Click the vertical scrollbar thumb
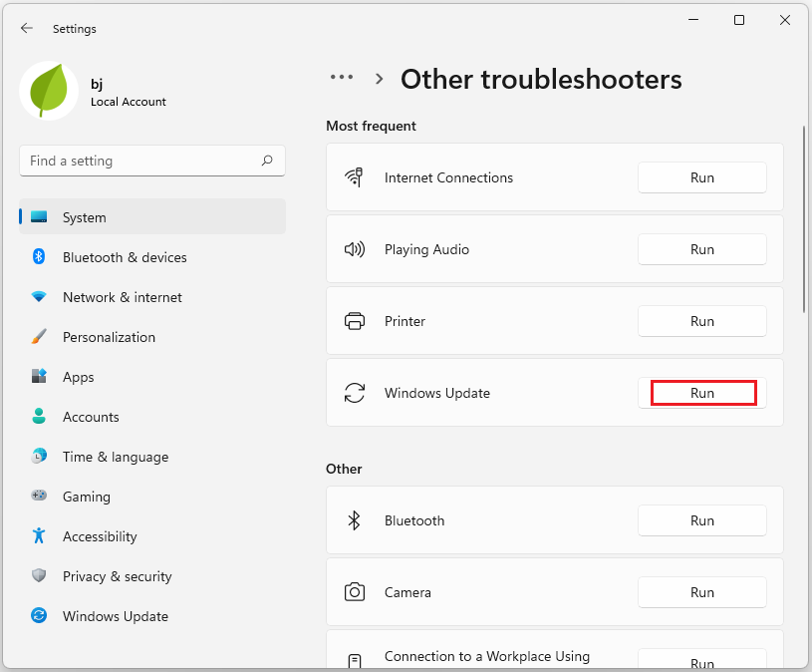The width and height of the screenshot is (812, 672). (x=804, y=220)
